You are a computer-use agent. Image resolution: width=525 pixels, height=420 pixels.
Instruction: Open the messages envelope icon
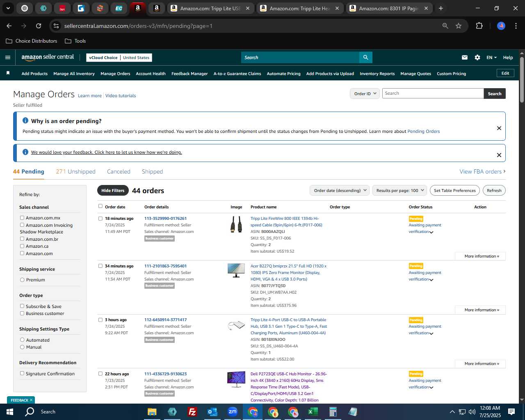click(x=465, y=57)
